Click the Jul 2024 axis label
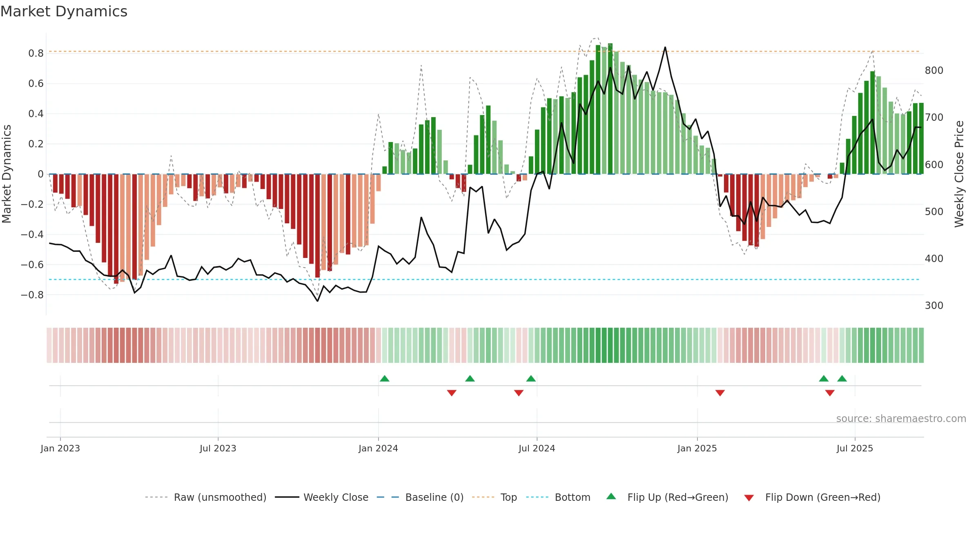The height and width of the screenshot is (551, 980). click(x=537, y=448)
